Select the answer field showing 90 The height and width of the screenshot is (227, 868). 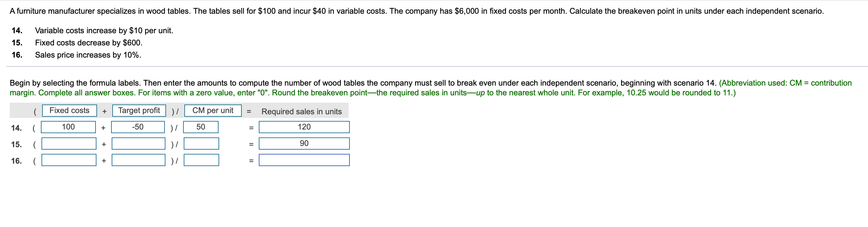304,143
